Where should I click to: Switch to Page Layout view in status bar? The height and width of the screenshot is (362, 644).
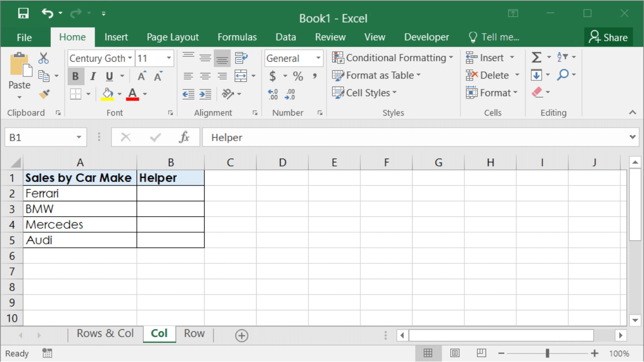point(455,353)
